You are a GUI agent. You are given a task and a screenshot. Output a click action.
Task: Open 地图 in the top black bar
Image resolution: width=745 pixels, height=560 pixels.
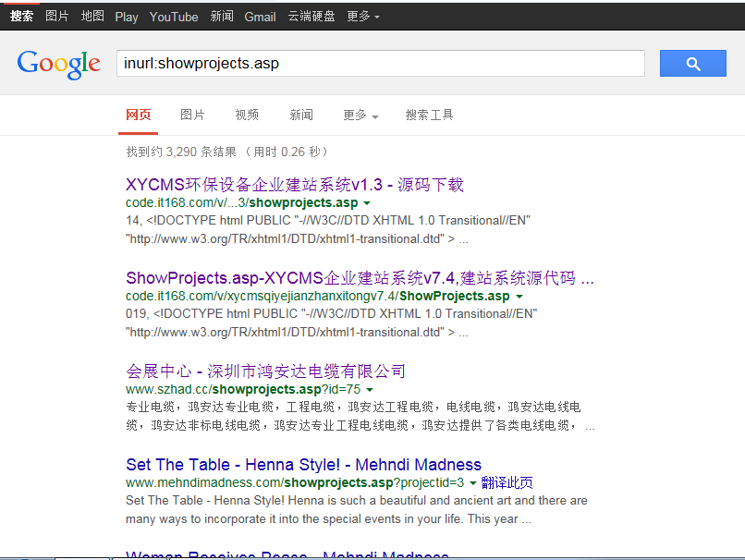(x=92, y=16)
